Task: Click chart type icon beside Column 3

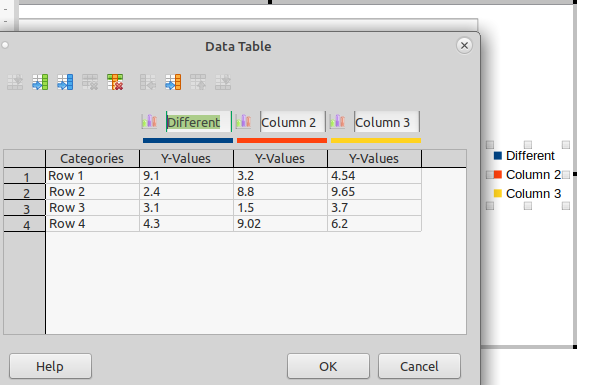Action: tap(337, 122)
